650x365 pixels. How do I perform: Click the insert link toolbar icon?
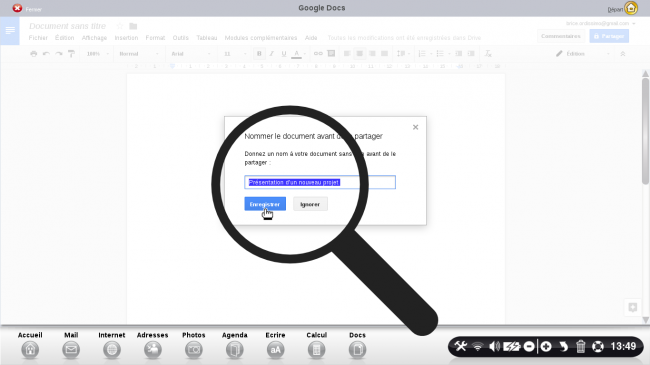pos(318,54)
